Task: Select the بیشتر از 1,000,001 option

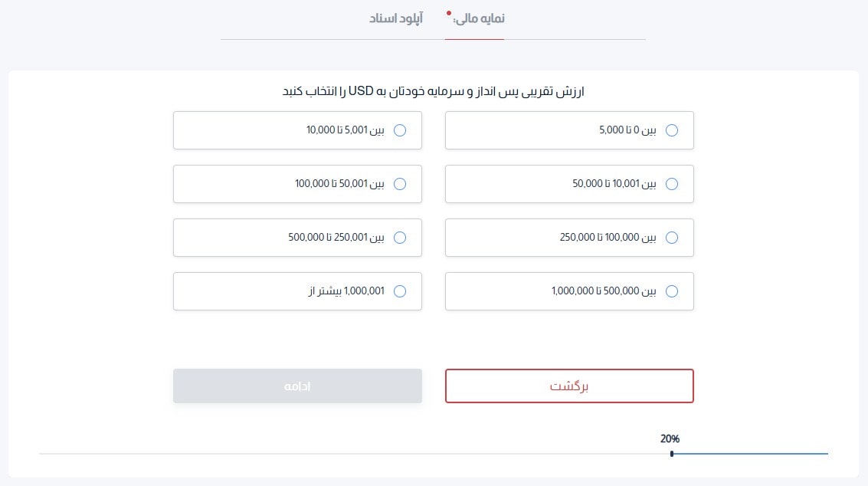Action: coord(400,291)
